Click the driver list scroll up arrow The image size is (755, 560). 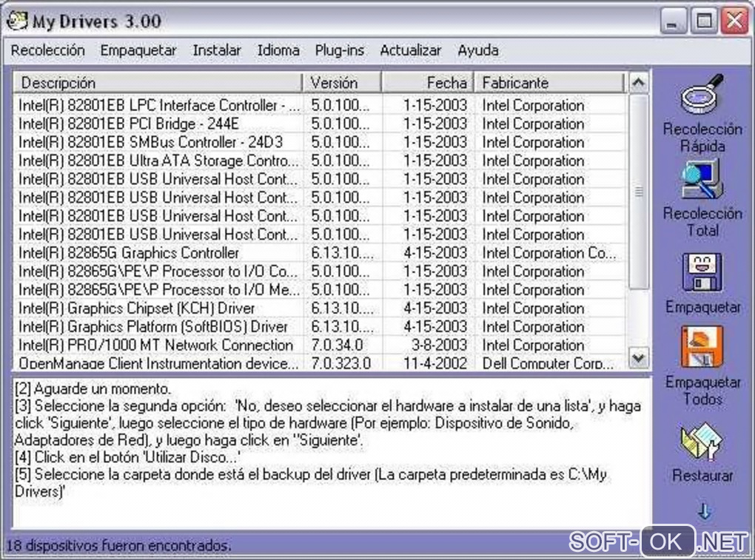point(639,83)
